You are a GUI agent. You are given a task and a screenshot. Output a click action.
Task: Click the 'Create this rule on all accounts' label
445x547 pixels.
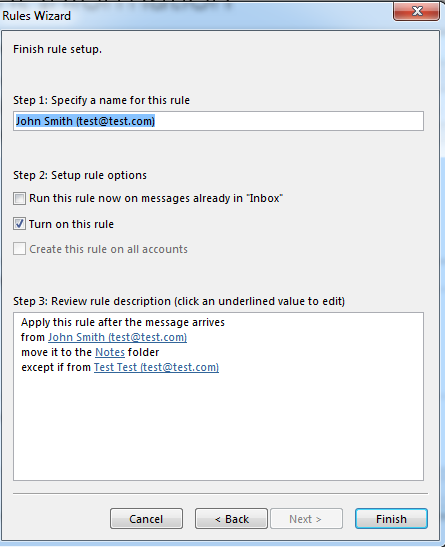(108, 249)
